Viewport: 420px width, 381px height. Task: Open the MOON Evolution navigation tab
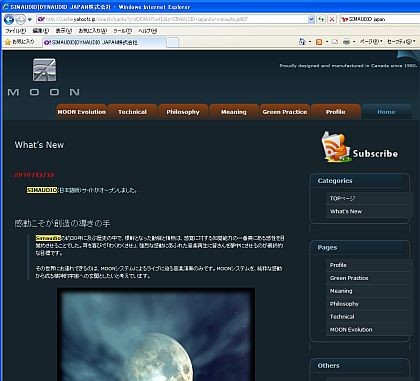pyautogui.click(x=82, y=112)
